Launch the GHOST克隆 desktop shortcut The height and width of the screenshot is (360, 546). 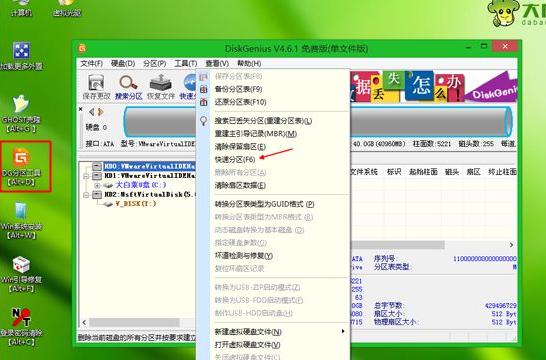tap(21, 114)
